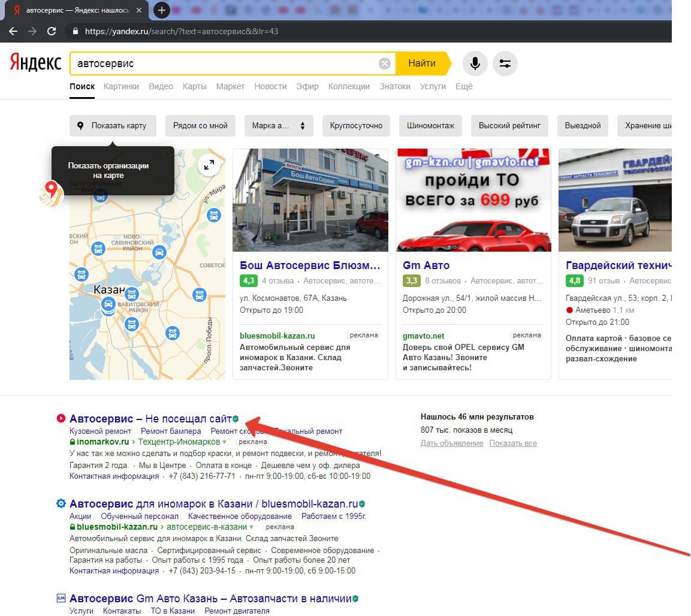Enable the Выездной filter
The image size is (691, 616).
tap(583, 126)
